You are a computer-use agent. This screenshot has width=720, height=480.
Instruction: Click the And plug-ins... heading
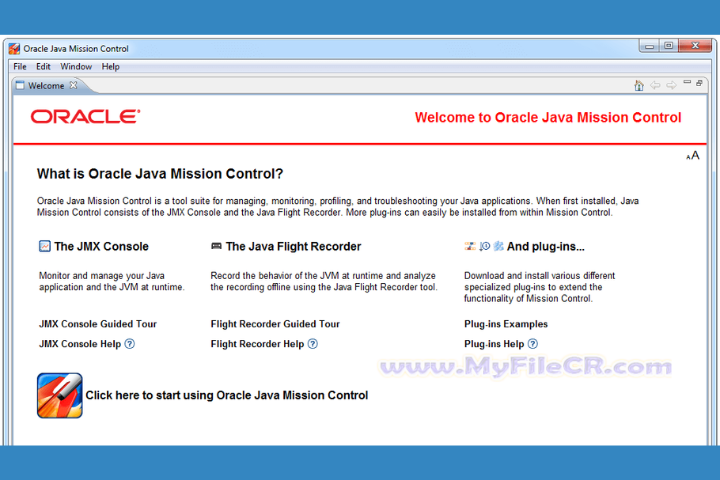tap(546, 247)
